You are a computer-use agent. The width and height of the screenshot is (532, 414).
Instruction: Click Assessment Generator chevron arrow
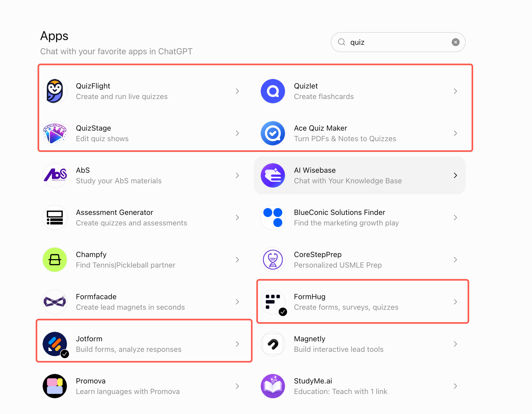237,218
